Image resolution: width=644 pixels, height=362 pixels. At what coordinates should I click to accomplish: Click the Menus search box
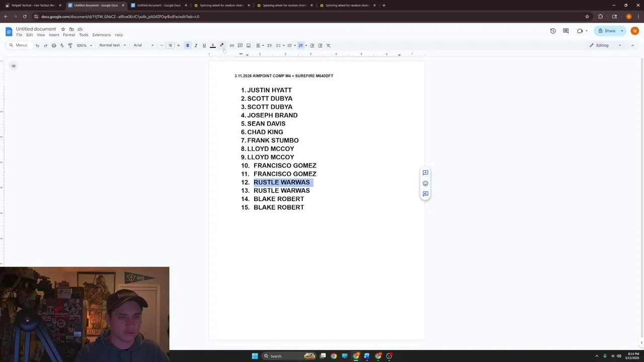point(19,45)
